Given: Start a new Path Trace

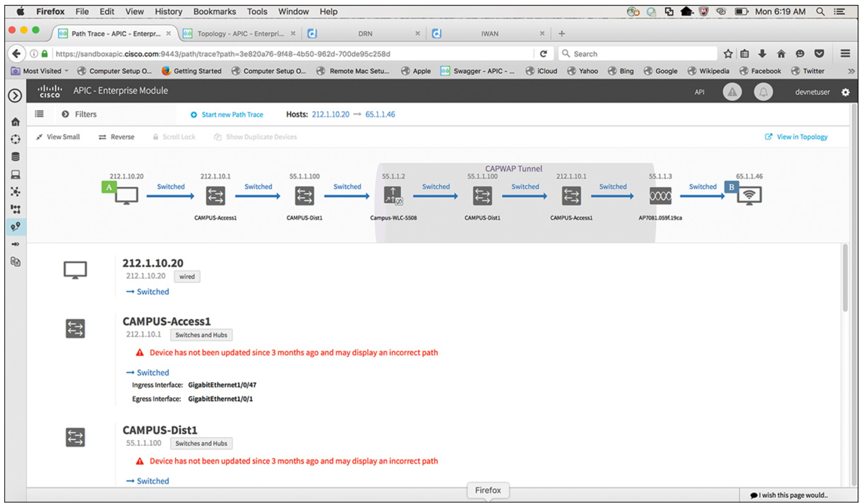Looking at the screenshot, I should pos(228,114).
